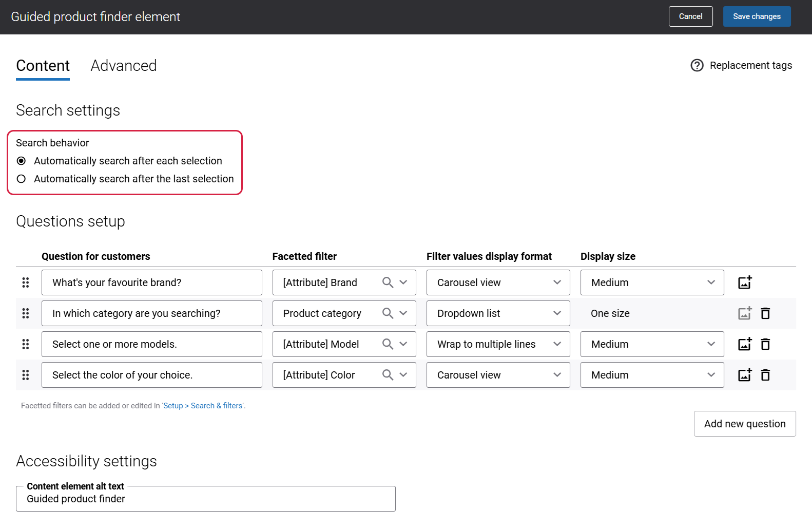The width and height of the screenshot is (812, 528).
Task: Grab the drag handle for the category question
Action: pyautogui.click(x=26, y=313)
